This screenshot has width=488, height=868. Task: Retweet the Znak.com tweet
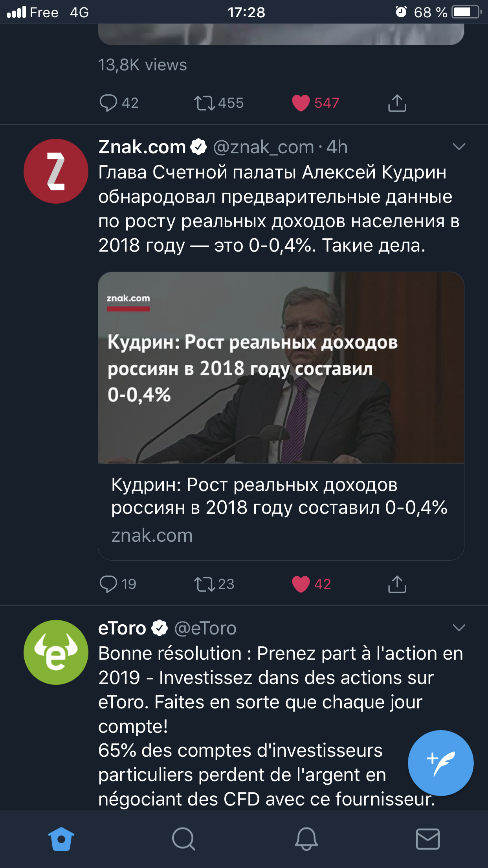pyautogui.click(x=204, y=584)
